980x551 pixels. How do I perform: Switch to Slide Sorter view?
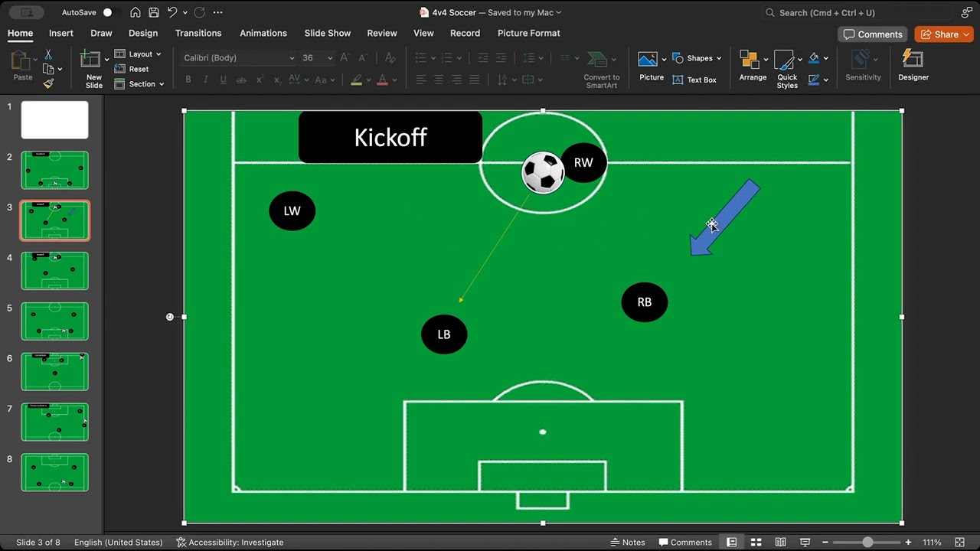(756, 543)
